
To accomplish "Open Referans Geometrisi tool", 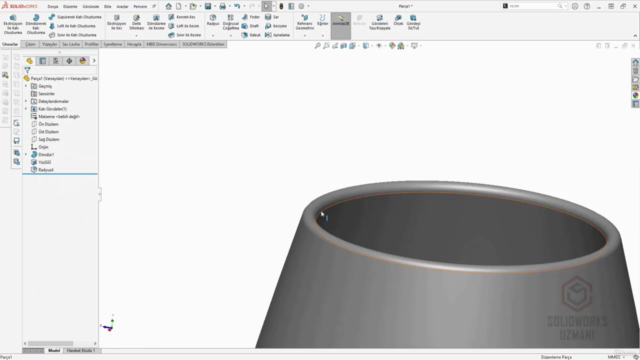I will 304,22.
